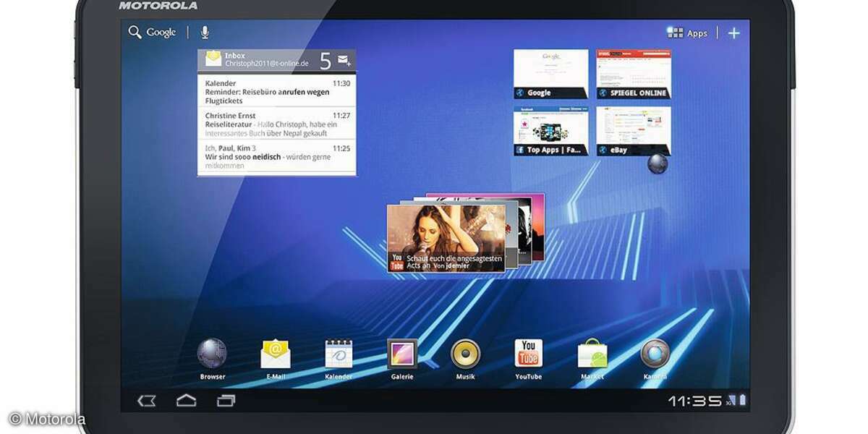This screenshot has height=434, width=868.
Task: Tap the battery status icon
Action: pyautogui.click(x=741, y=400)
